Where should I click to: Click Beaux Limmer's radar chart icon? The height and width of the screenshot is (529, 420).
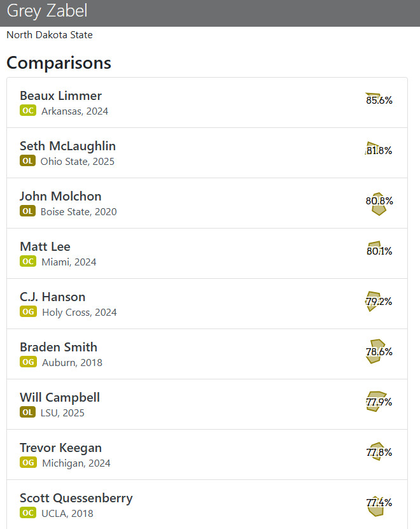(374, 99)
